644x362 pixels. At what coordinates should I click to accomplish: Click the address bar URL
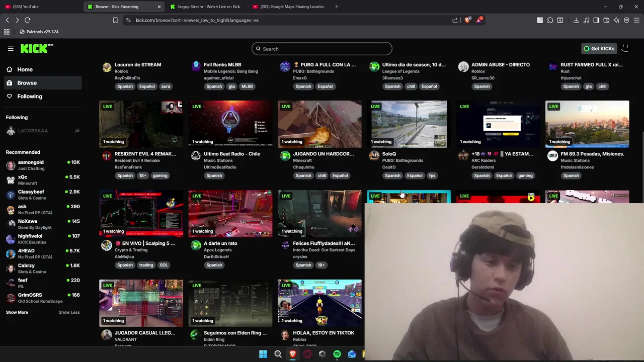coord(197,20)
